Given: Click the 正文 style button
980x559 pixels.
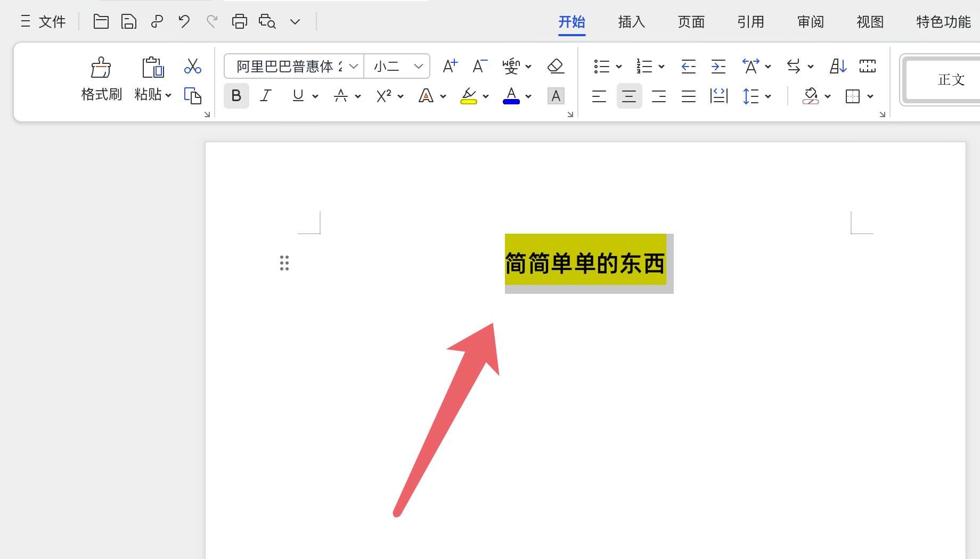Looking at the screenshot, I should [x=952, y=80].
